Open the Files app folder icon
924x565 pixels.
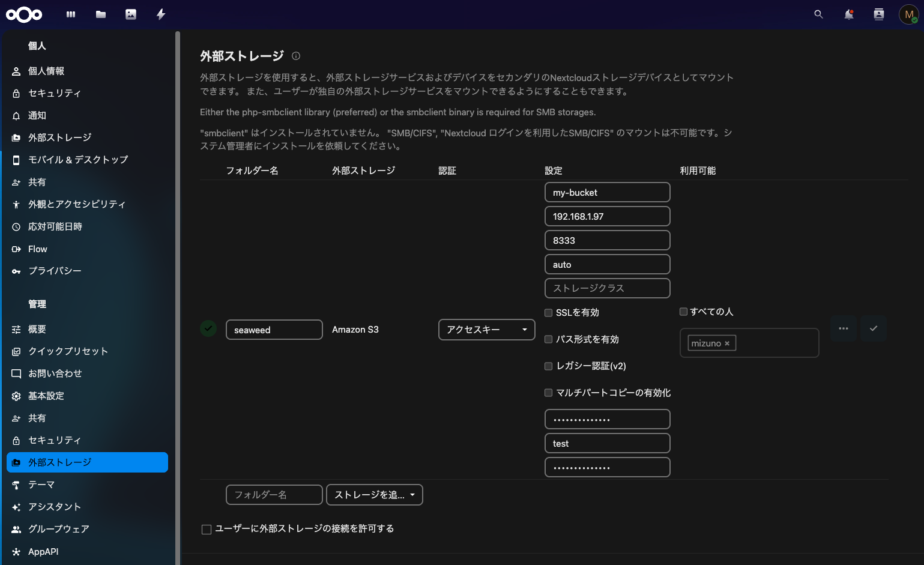click(x=101, y=14)
